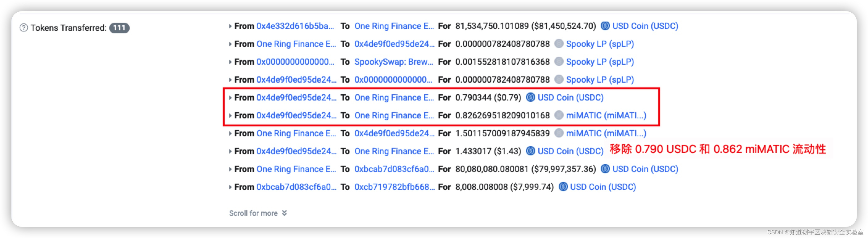Open USD Coin (USDC) link in 1.433017 row
Viewport: 868px width, 238px height.
tap(570, 151)
